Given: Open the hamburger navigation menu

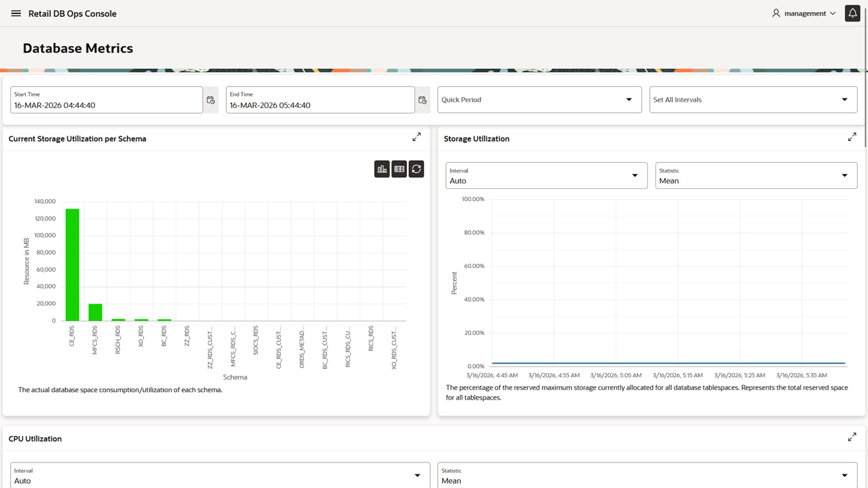Looking at the screenshot, I should pyautogui.click(x=16, y=13).
